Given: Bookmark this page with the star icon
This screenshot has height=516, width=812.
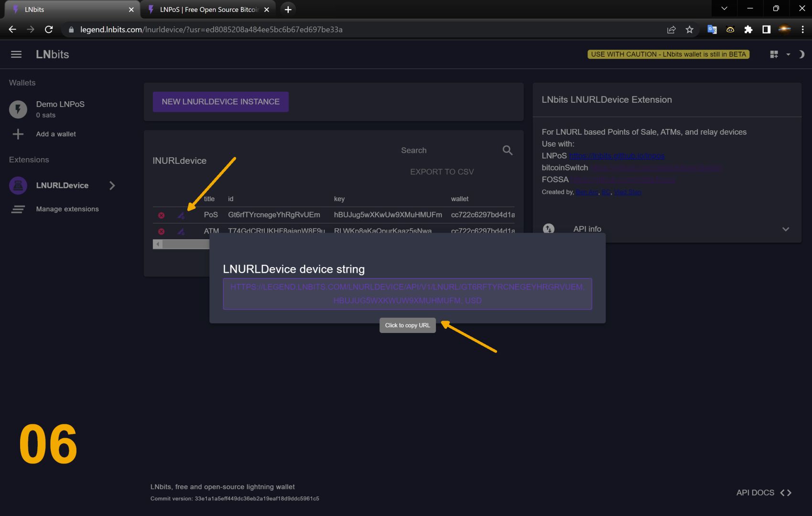Looking at the screenshot, I should 689,30.
